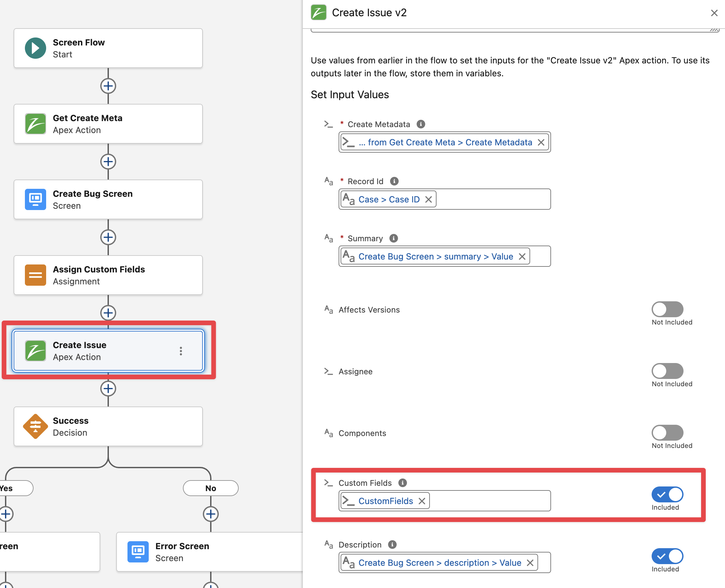This screenshot has width=725, height=588.
Task: Click the Success decision diamond icon
Action: 35,426
